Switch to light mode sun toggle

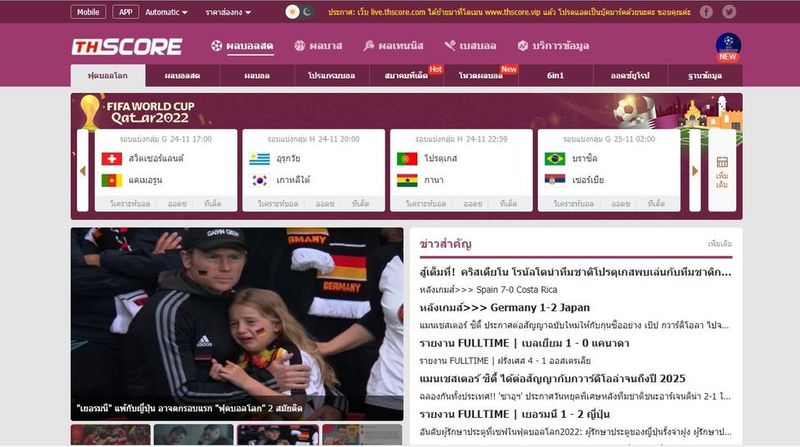point(292,12)
